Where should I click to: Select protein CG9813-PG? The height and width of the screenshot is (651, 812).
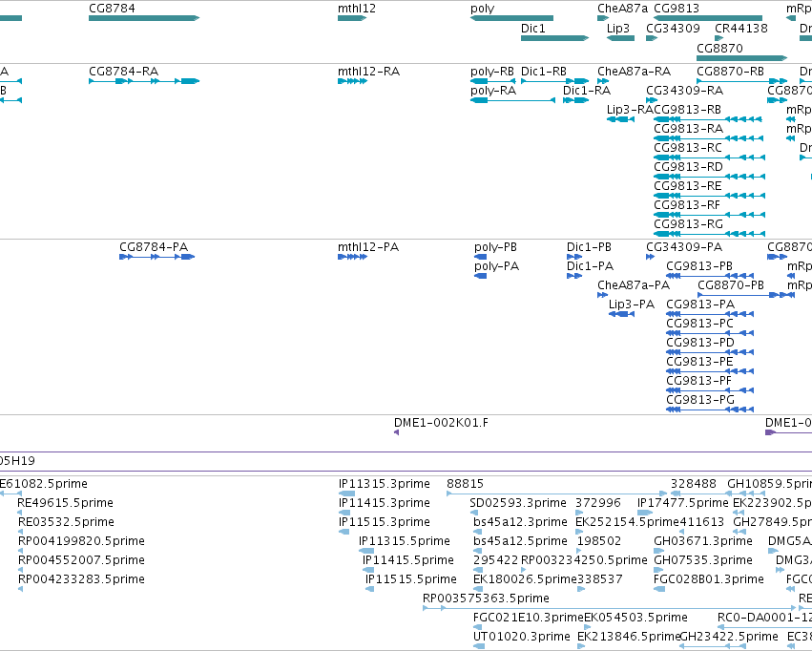click(x=710, y=409)
